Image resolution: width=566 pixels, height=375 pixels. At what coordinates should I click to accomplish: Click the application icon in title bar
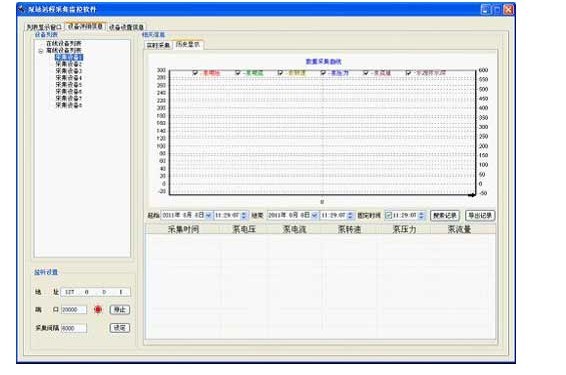[22, 9]
